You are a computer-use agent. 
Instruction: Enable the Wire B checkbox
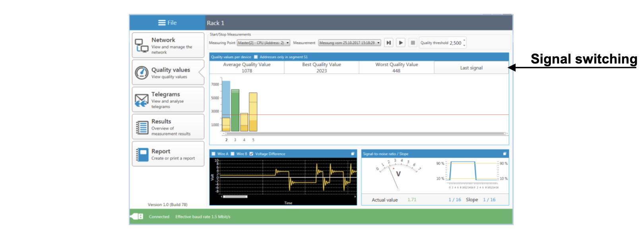click(x=233, y=154)
